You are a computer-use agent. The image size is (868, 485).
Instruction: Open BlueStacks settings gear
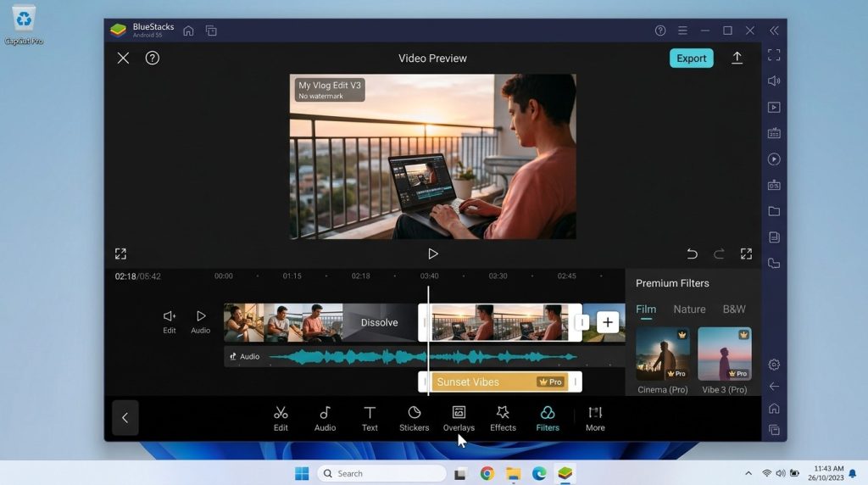tap(774, 365)
